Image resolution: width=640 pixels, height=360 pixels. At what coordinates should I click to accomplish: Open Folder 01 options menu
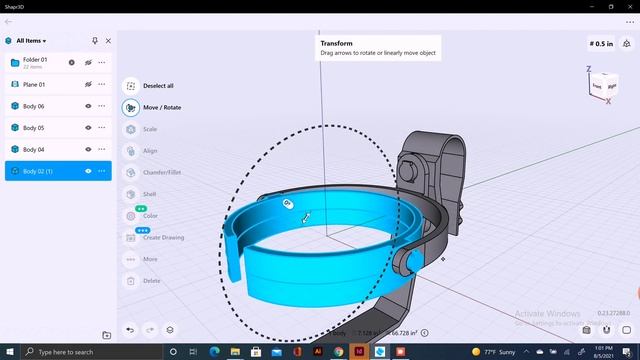click(102, 62)
